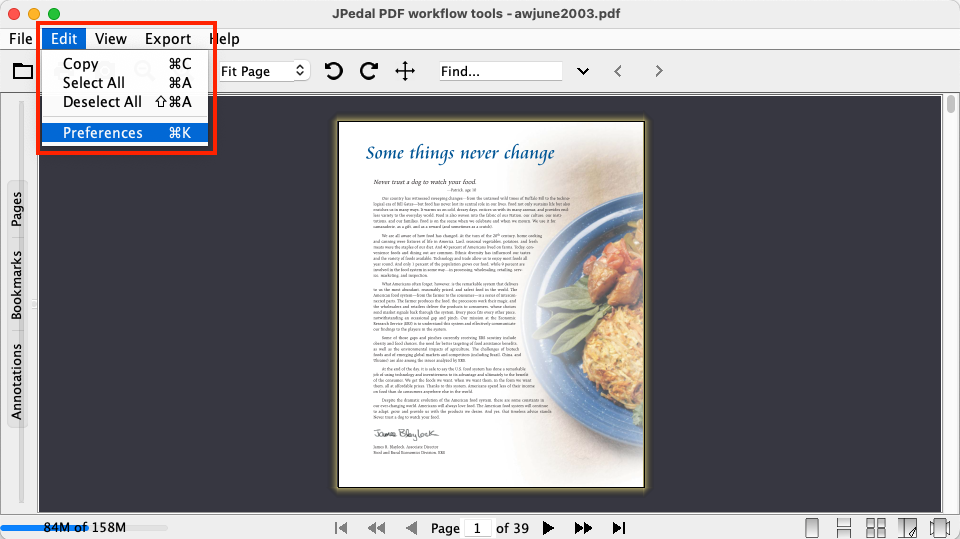This screenshot has width=960, height=539.
Task: Open the Export menu
Action: pos(168,39)
